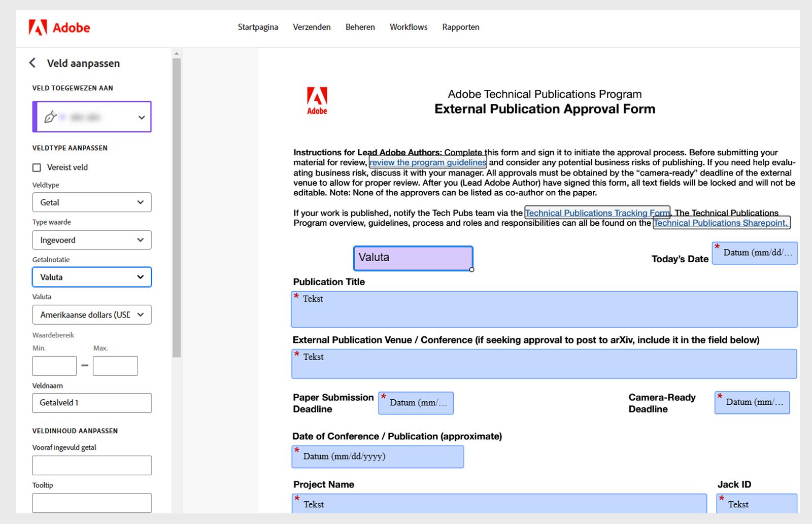Image resolution: width=812 pixels, height=524 pixels.
Task: Click the Max. value input box
Action: coord(115,366)
